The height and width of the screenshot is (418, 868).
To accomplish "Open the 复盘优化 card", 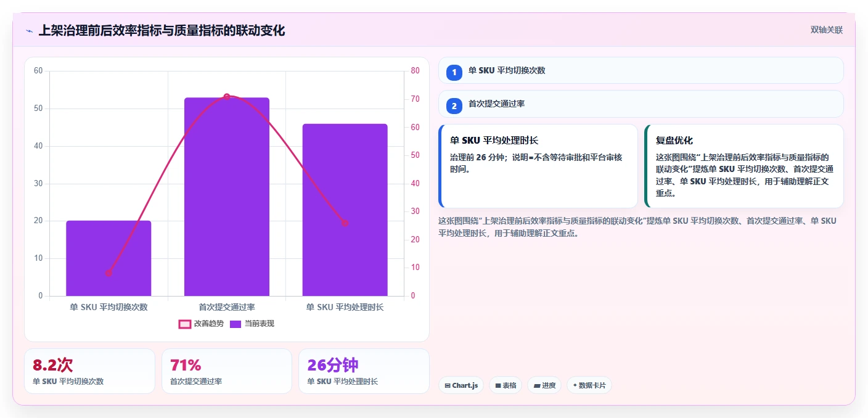I will [x=744, y=166].
